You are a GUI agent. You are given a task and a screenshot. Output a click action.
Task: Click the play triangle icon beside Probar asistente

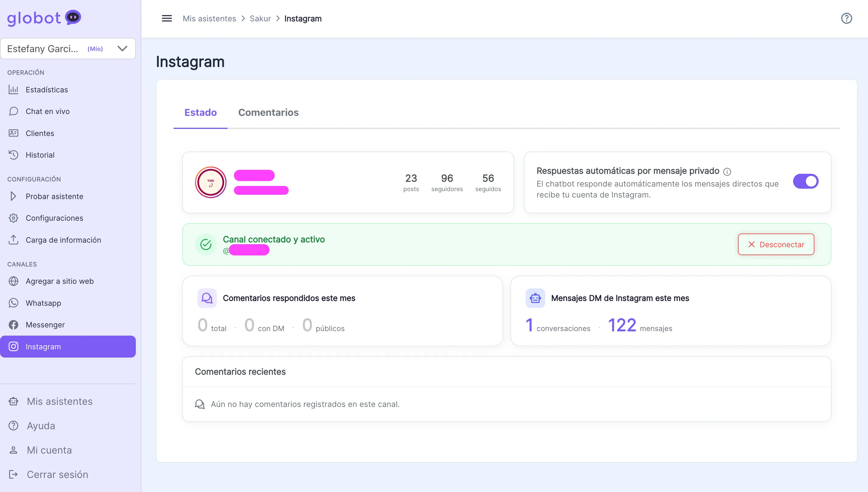pos(13,196)
